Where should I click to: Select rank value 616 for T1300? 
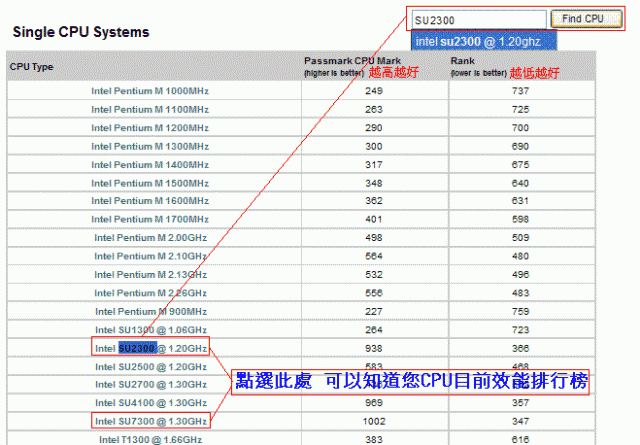pyautogui.click(x=520, y=440)
